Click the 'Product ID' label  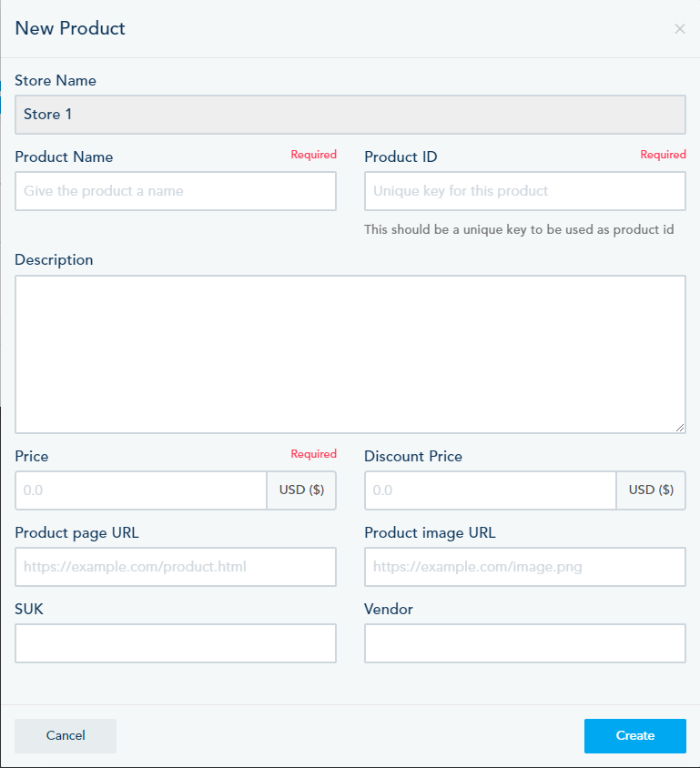coord(401,157)
